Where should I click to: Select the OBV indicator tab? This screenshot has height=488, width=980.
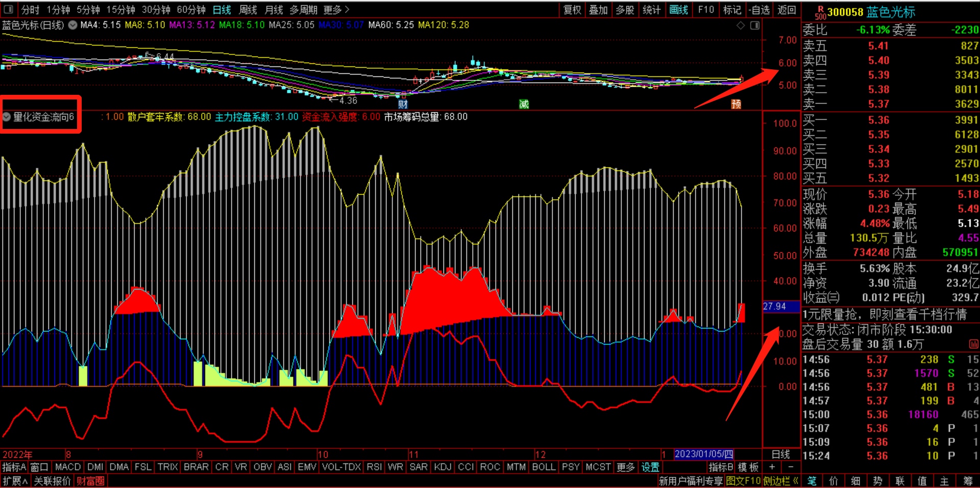[x=263, y=467]
